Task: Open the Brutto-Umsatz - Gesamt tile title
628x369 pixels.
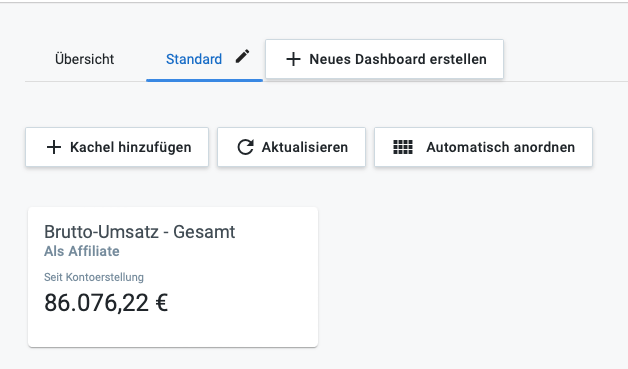Action: click(x=139, y=232)
